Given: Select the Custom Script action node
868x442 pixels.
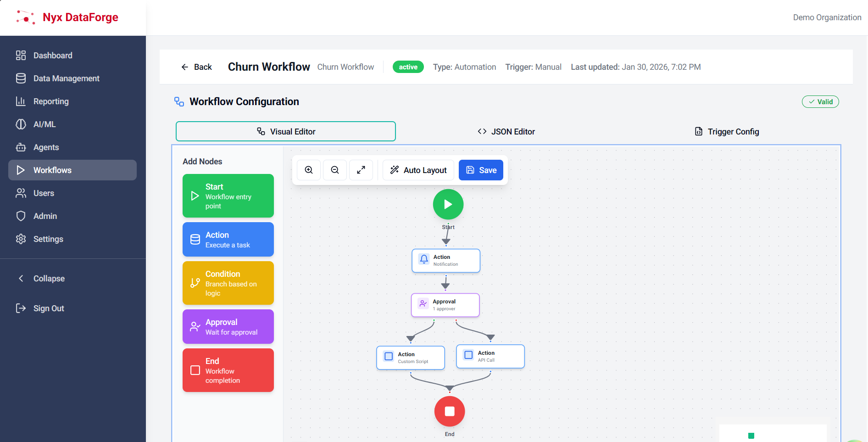Looking at the screenshot, I should click(x=410, y=358).
